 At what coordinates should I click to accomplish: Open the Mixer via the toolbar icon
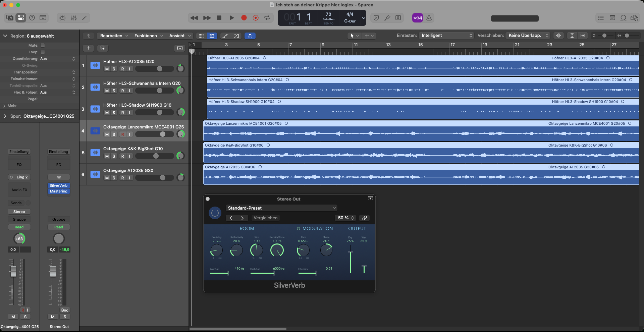click(74, 18)
